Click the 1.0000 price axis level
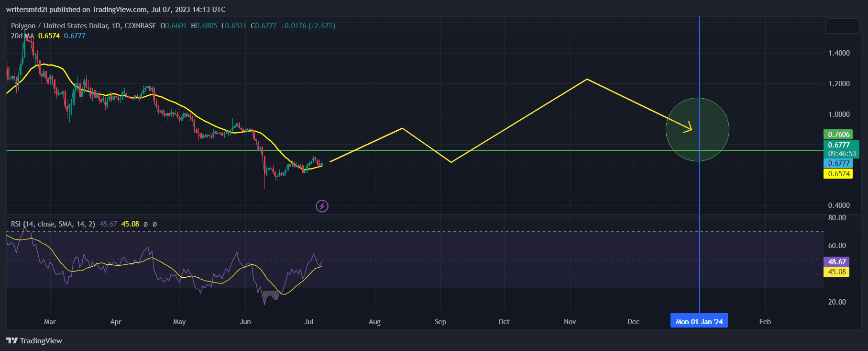Screen dimensions: 868x351 (x=838, y=114)
